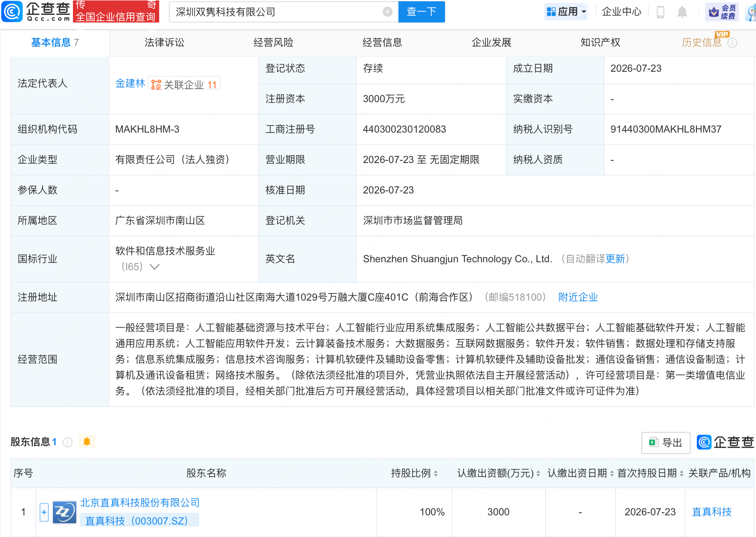The height and width of the screenshot is (537, 756).
Task: Open the 经营信息 tab
Action: [383, 43]
